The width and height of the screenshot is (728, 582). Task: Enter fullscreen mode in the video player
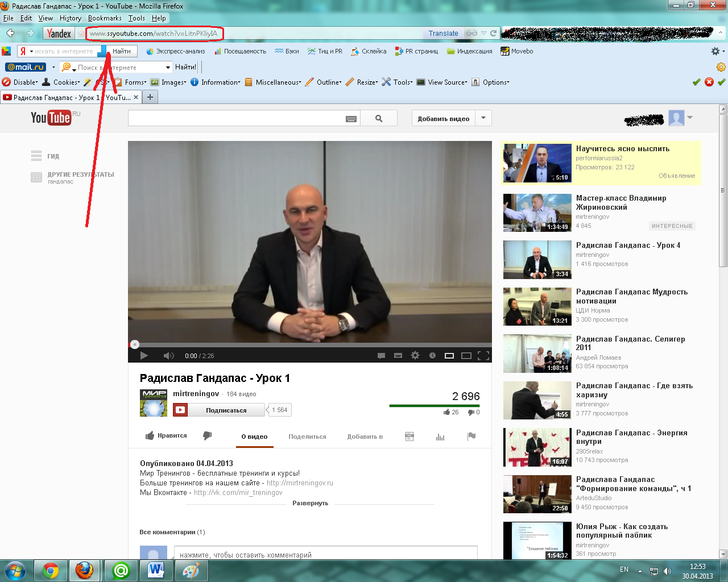[483, 356]
